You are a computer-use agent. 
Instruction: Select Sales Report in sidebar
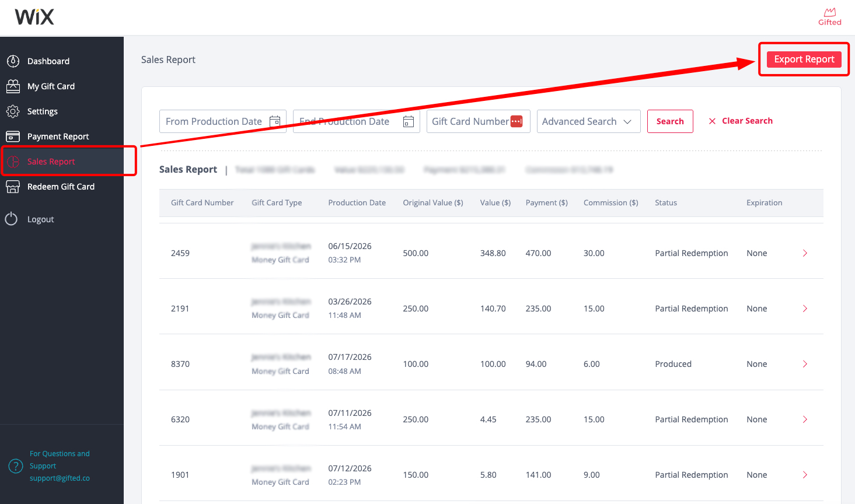pyautogui.click(x=51, y=162)
